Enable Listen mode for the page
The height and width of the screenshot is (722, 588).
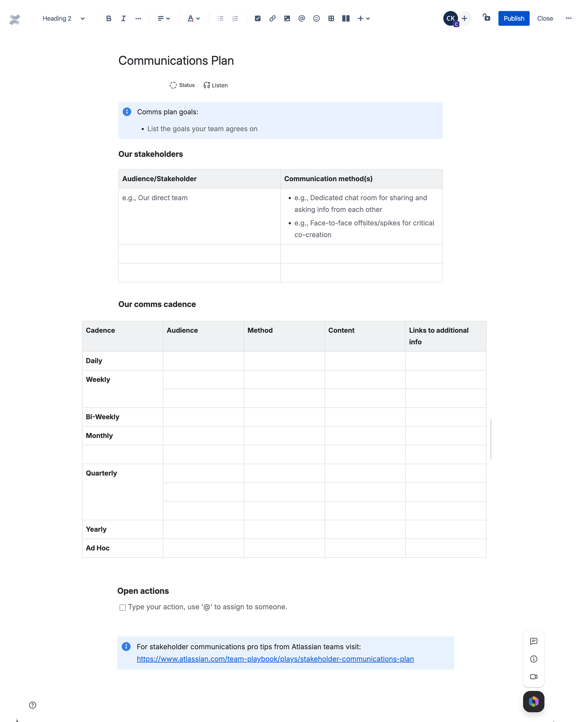[x=215, y=85]
